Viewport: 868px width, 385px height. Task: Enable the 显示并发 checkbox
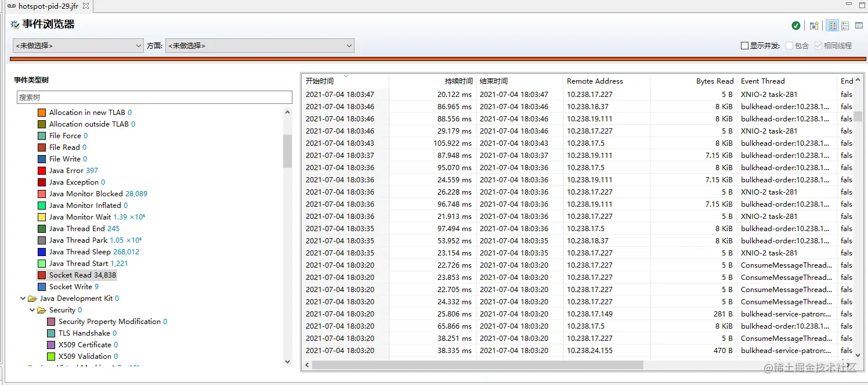[x=745, y=46]
